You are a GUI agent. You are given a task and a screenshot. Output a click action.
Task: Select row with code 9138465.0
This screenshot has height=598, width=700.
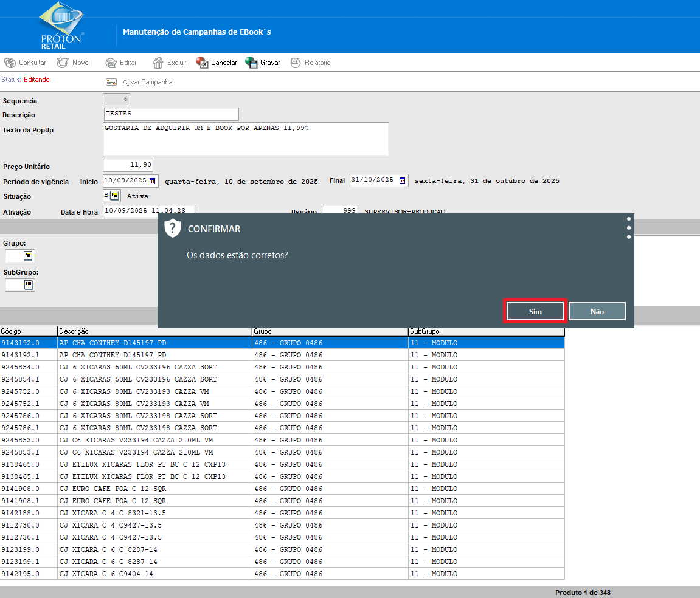coord(282,464)
